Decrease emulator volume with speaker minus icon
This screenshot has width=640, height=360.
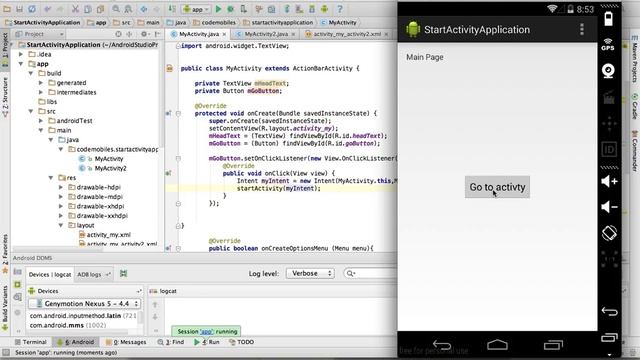point(609,207)
